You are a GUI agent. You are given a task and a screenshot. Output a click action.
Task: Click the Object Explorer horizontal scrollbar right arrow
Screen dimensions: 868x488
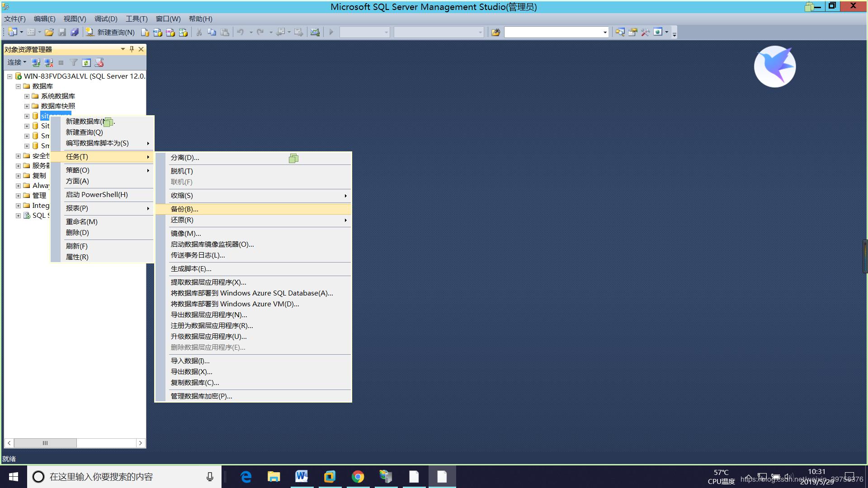pos(140,443)
